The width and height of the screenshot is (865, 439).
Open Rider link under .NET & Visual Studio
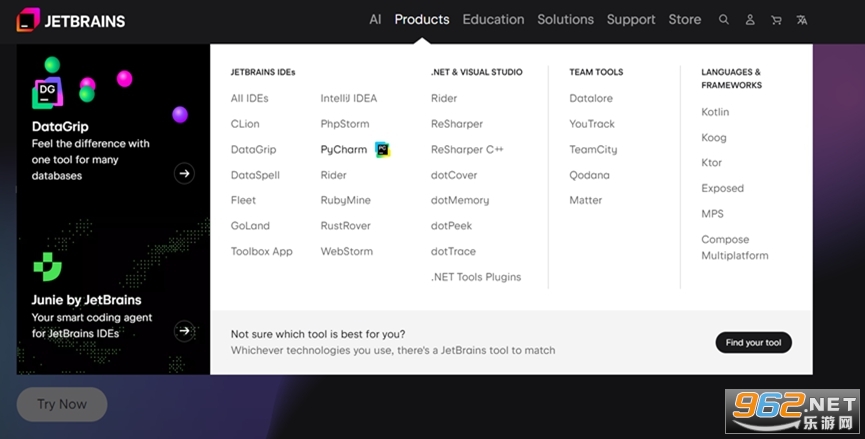pos(444,98)
